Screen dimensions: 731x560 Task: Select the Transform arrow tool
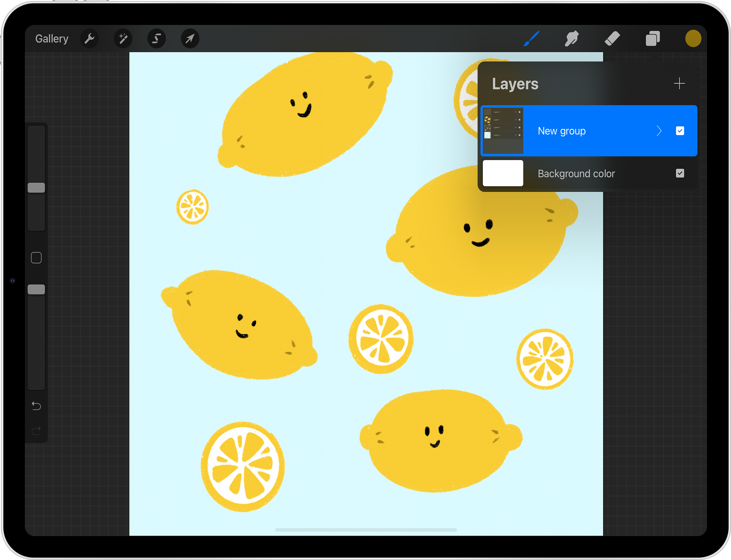pyautogui.click(x=190, y=39)
